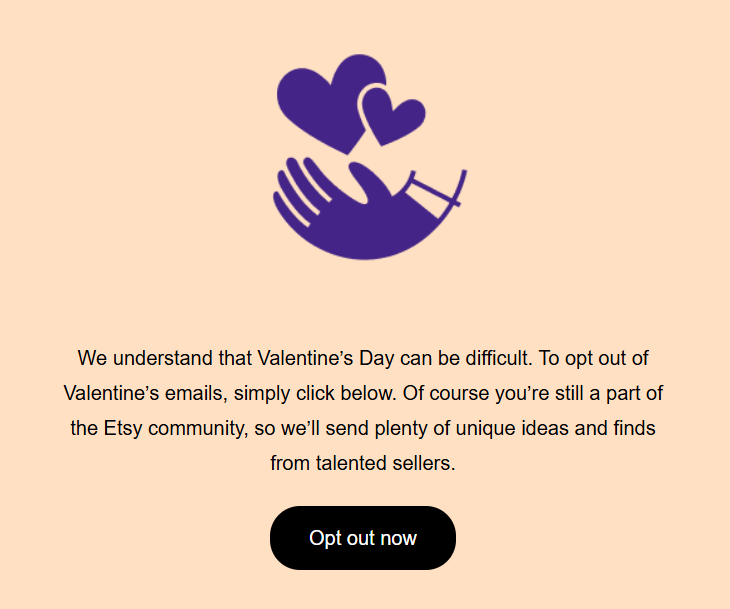Click the words "Of course you're still"

tap(493, 393)
